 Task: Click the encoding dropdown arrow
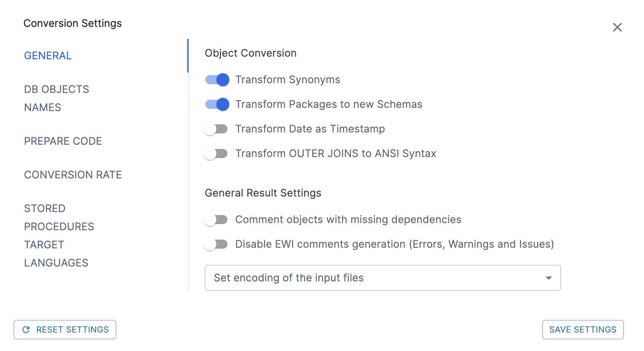548,278
